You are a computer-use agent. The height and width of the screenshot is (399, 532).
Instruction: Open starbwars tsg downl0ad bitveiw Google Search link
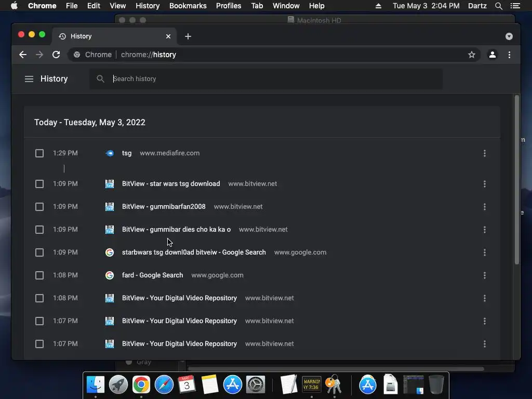[194, 252]
